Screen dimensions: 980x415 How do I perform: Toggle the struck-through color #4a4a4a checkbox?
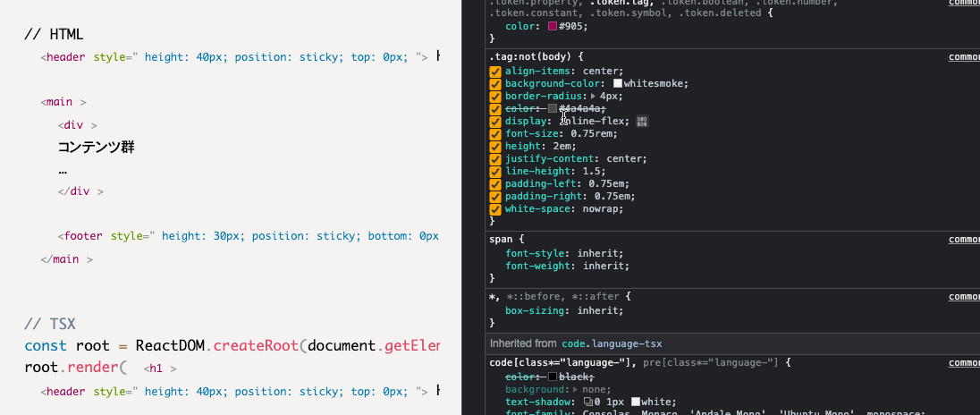point(495,109)
